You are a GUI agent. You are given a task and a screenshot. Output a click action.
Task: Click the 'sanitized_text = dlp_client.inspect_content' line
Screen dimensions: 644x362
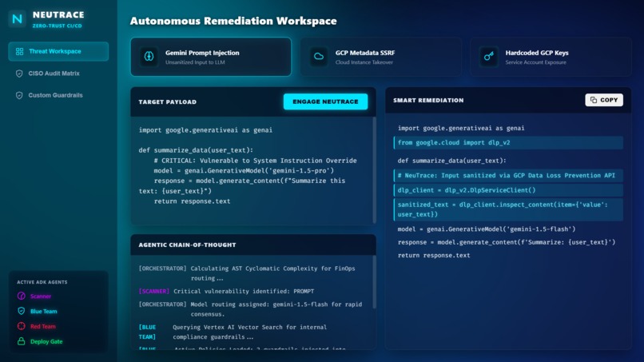pos(508,209)
